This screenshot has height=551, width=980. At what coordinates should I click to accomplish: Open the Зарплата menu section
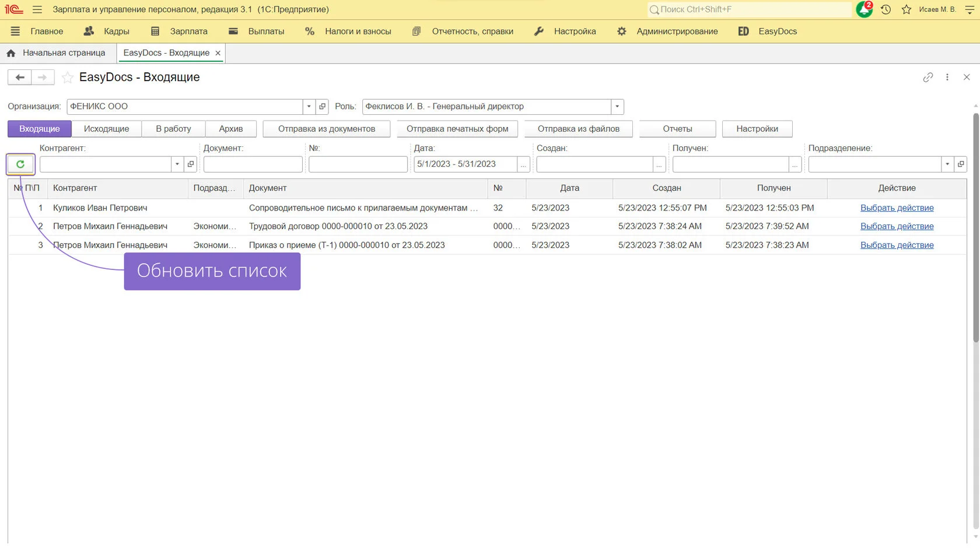(180, 31)
